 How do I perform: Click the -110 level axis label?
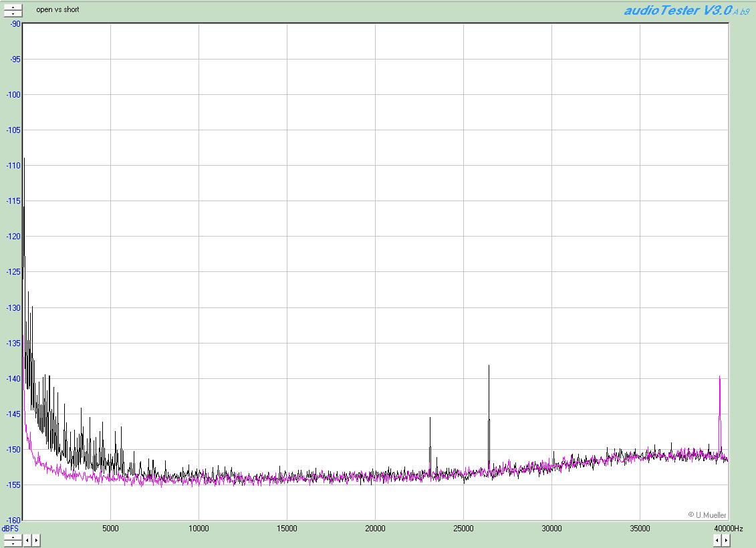[x=13, y=166]
